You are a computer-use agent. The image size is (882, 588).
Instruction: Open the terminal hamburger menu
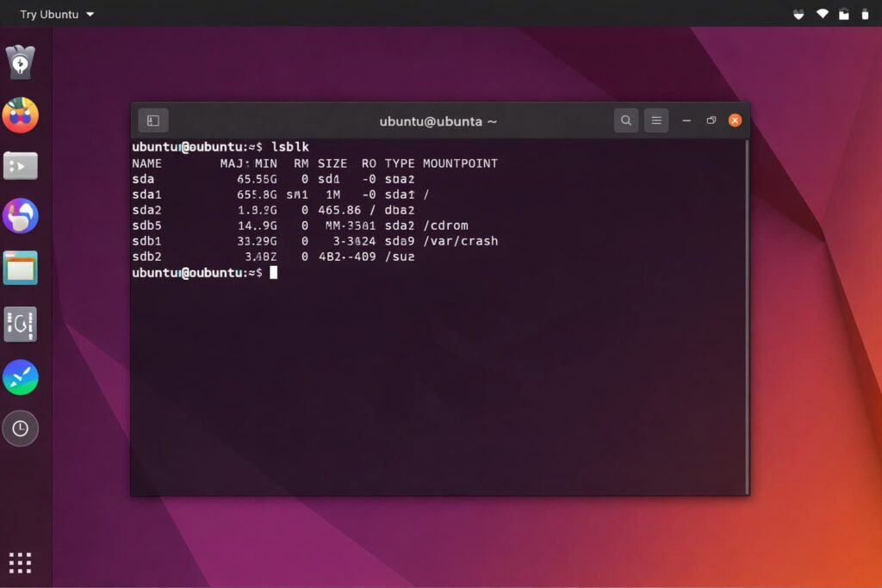pyautogui.click(x=656, y=121)
